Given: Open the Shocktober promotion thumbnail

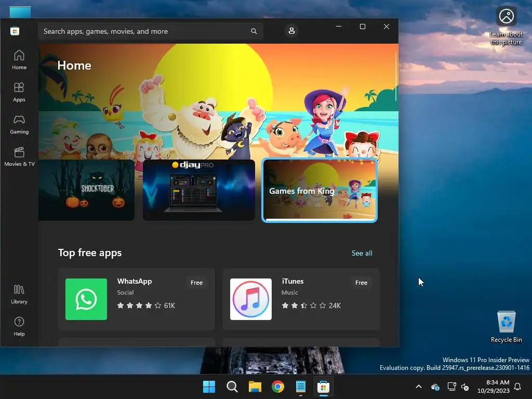Looking at the screenshot, I should coord(87,190).
